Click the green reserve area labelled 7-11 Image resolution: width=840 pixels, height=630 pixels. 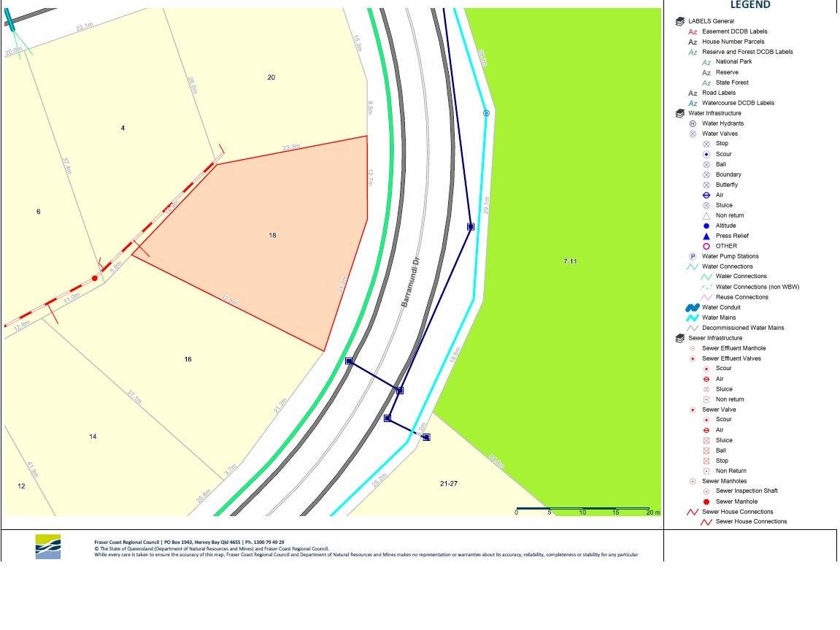pyautogui.click(x=570, y=261)
